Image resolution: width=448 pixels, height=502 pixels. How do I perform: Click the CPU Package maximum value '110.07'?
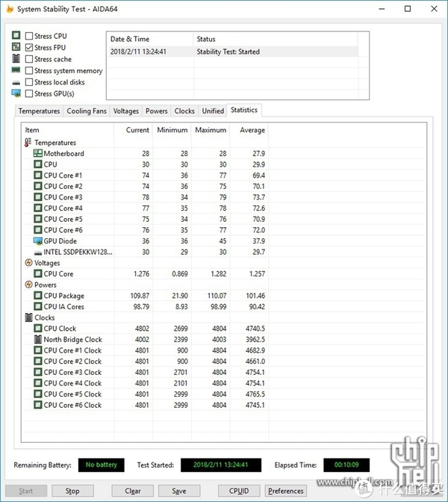[217, 296]
